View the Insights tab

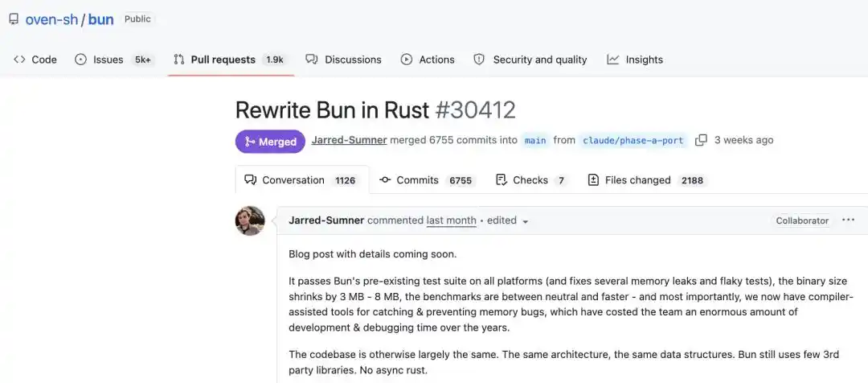point(635,60)
